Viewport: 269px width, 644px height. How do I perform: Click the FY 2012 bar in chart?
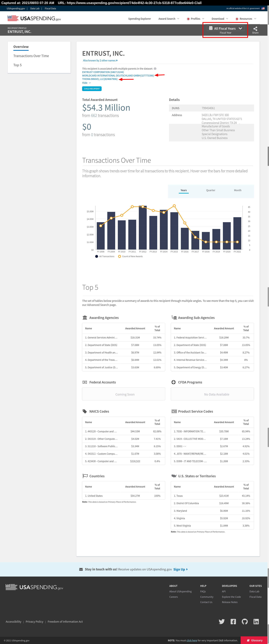tap(143, 228)
